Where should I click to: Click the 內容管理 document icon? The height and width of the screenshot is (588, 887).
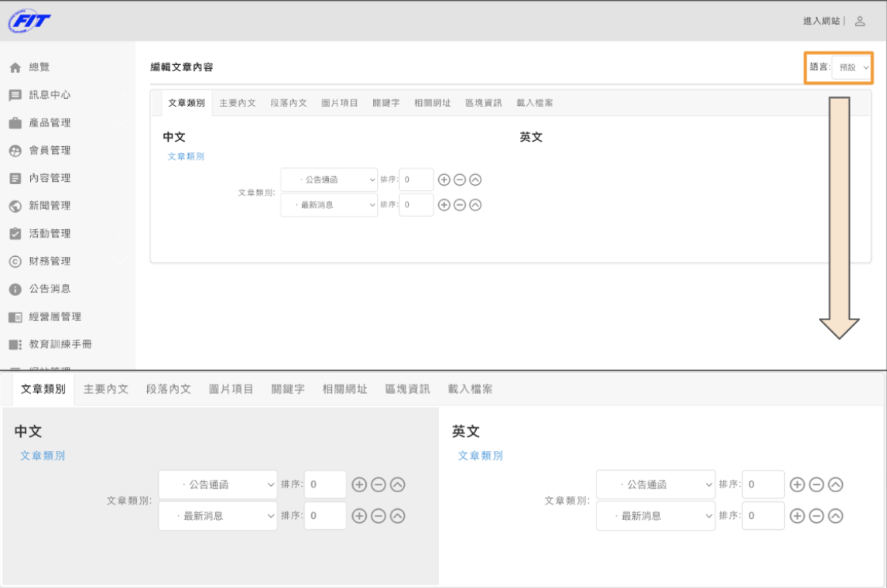(15, 179)
